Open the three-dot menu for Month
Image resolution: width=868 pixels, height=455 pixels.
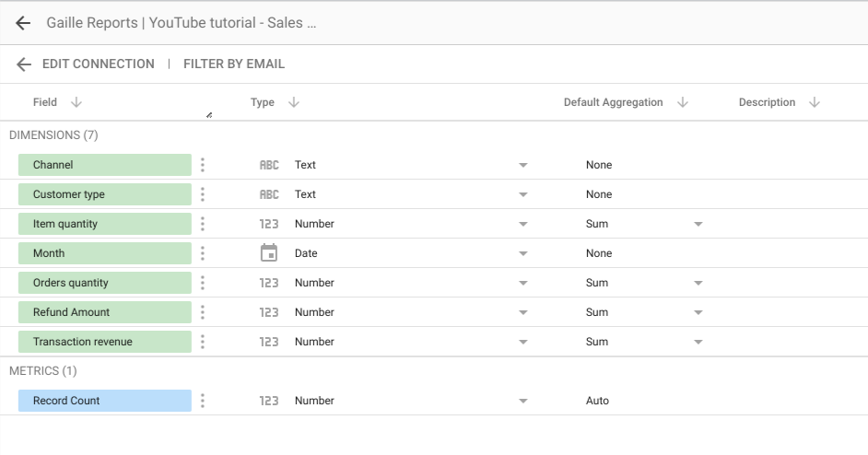(203, 253)
